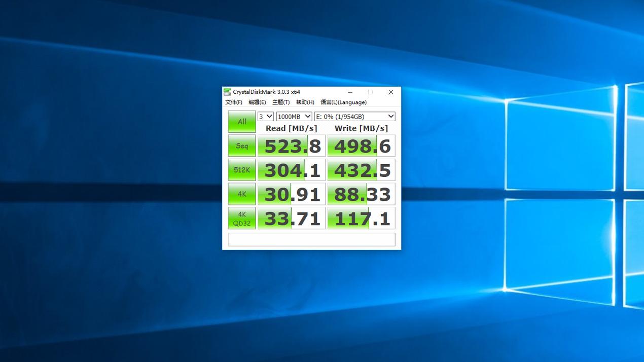Image resolution: width=644 pixels, height=362 pixels.
Task: Select the Seq write result 498.6
Action: 361,146
